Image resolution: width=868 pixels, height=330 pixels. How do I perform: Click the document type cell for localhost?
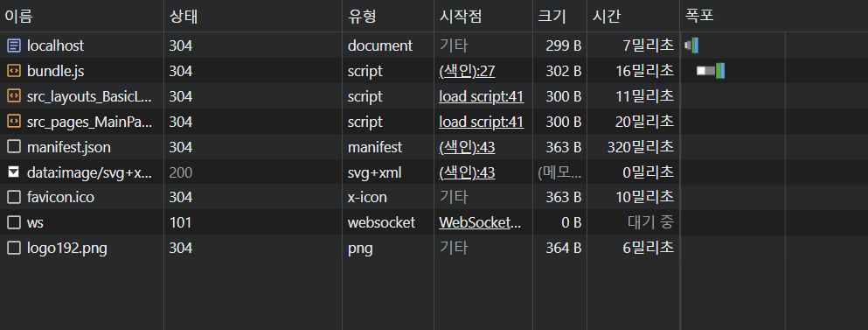pyautogui.click(x=379, y=46)
